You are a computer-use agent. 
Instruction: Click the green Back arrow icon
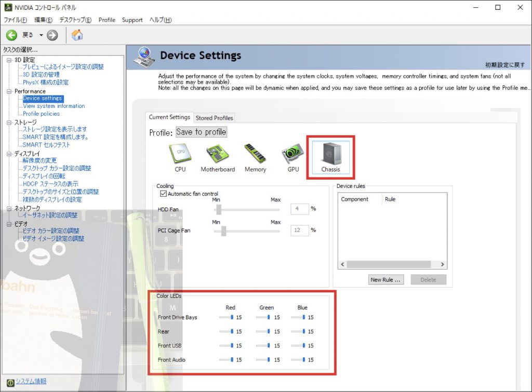pyautogui.click(x=11, y=35)
